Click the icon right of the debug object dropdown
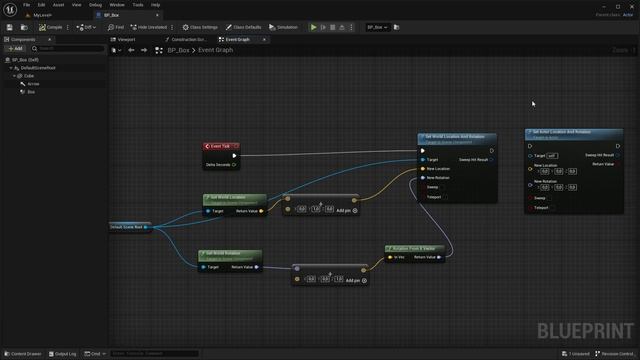Screen dimensions: 640x360 click(x=396, y=27)
